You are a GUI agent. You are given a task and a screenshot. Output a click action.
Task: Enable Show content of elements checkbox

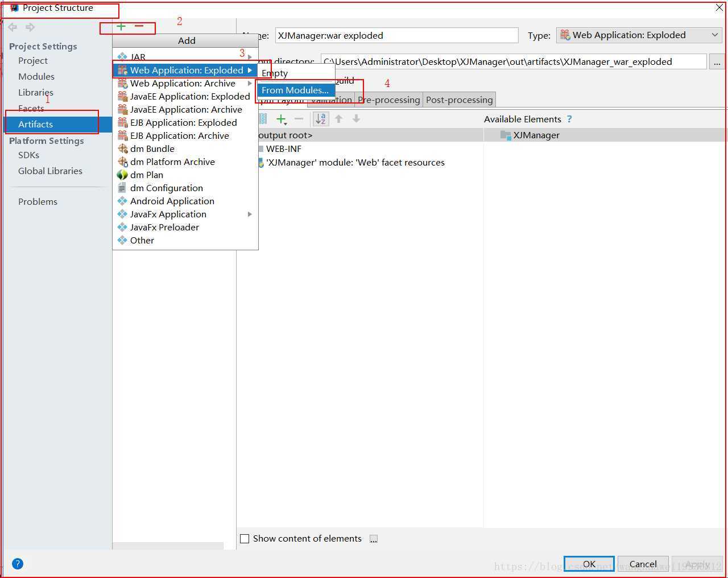pyautogui.click(x=245, y=539)
